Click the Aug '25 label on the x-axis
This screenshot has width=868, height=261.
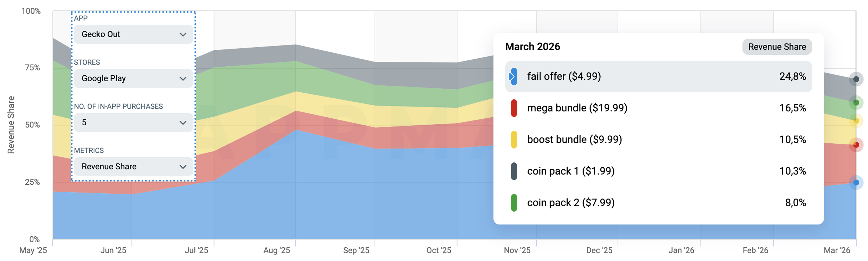[x=276, y=250]
